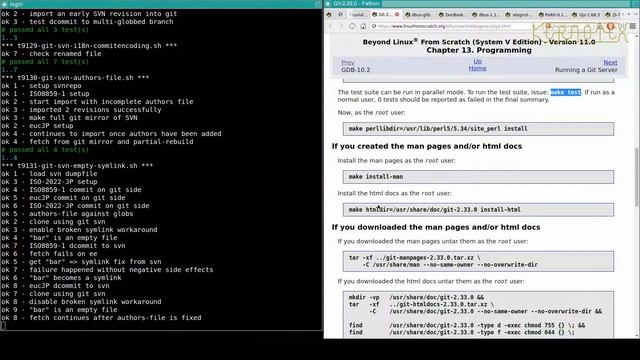640x360 pixels.
Task: Click the highlighted 'make test' text
Action: coord(565,92)
